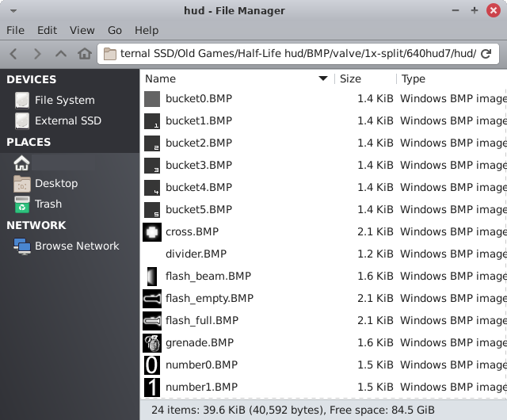Open the View menu
507x420 pixels.
coord(82,30)
